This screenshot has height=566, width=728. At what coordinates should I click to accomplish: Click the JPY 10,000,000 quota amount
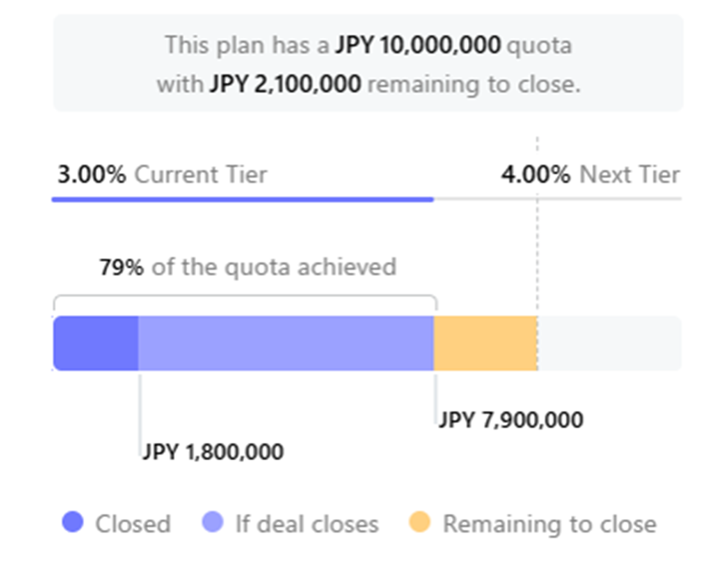tap(419, 45)
